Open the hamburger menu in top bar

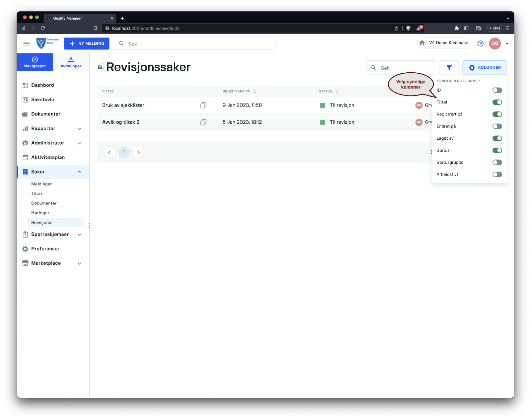click(x=27, y=43)
